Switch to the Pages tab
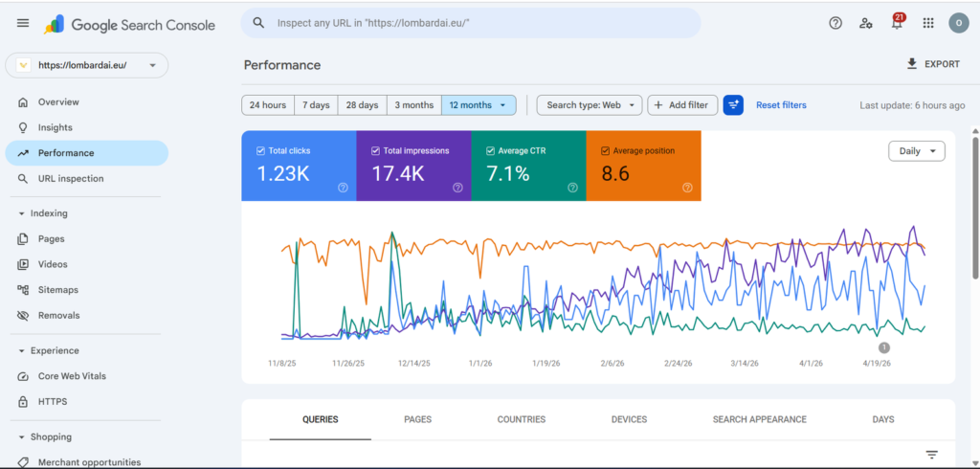 coord(417,419)
